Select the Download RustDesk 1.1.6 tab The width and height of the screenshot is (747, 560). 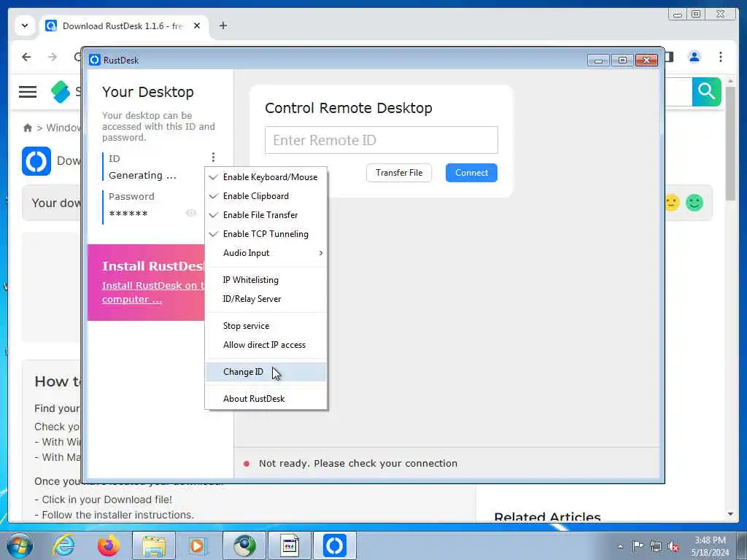click(123, 26)
